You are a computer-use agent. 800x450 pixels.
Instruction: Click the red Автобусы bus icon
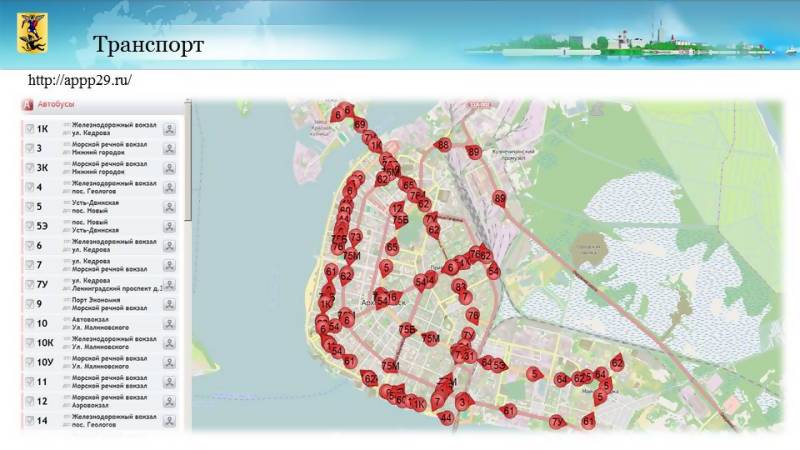(x=28, y=105)
